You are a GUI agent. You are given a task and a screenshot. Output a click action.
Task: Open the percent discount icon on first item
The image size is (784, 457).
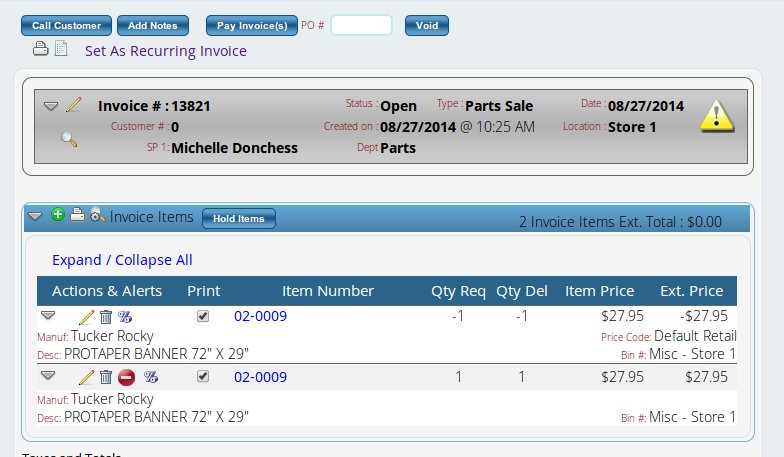point(125,317)
